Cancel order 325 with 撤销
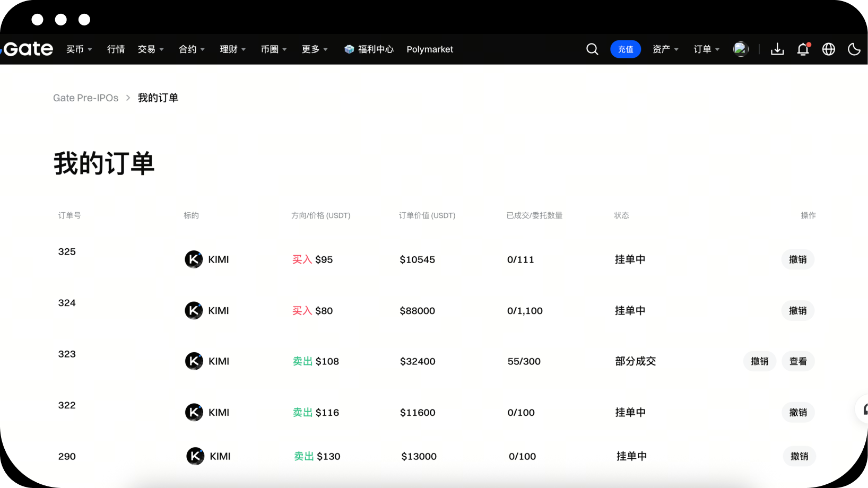This screenshot has height=488, width=868. (798, 259)
